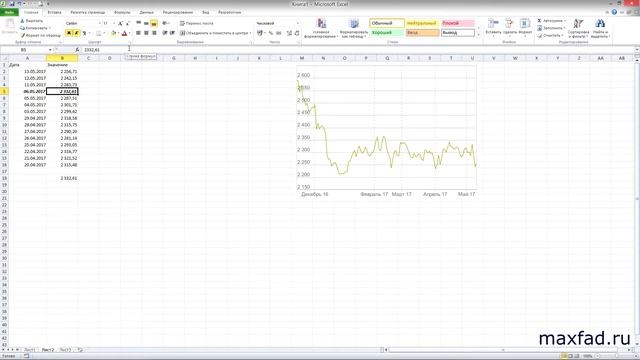Click the Cut (Вырезать) scissors icon
Image resolution: width=640 pixels, height=360 pixels.
click(x=22, y=21)
